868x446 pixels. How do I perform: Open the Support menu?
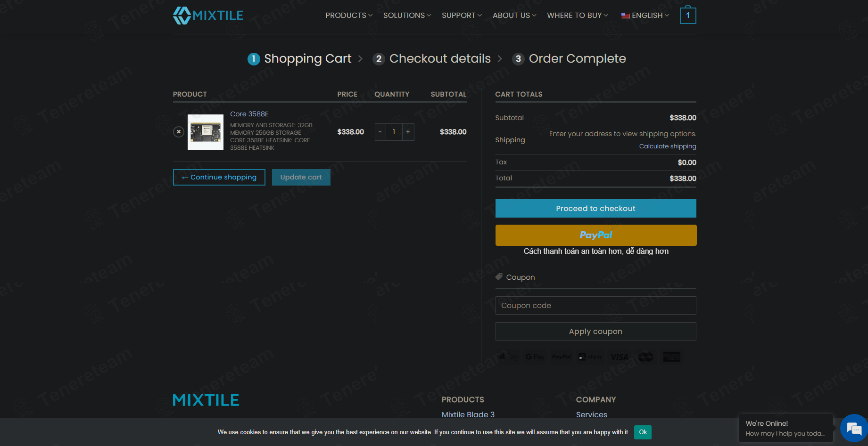click(x=461, y=16)
